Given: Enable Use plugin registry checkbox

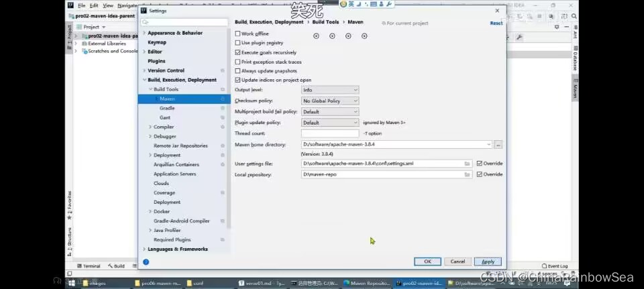Looking at the screenshot, I should 237,43.
